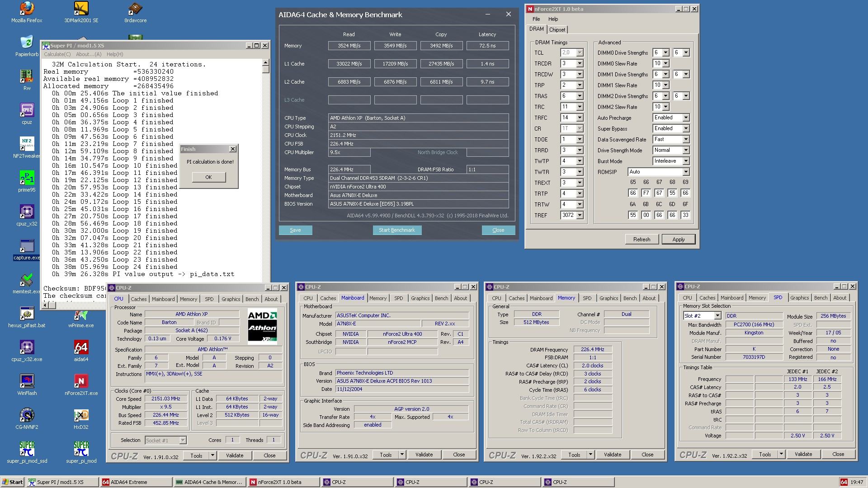This screenshot has width=868, height=488.
Task: Open the SPD tab in CPU-Z Memory window
Action: pos(587,298)
